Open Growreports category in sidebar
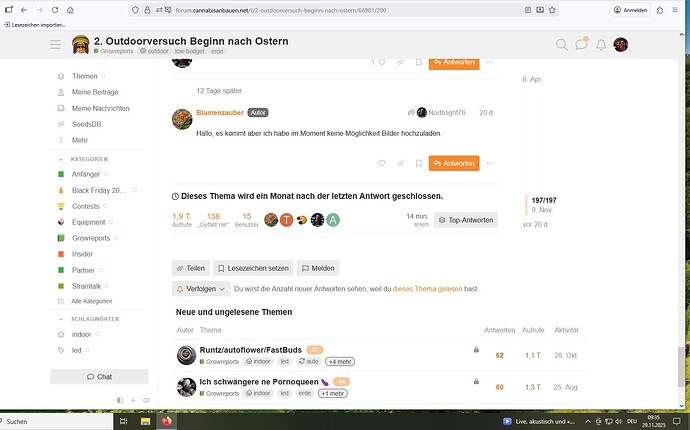Image resolution: width=690 pixels, height=430 pixels. click(x=90, y=238)
